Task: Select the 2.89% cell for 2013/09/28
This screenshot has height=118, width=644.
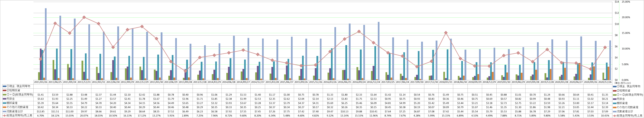Action: 185,116
